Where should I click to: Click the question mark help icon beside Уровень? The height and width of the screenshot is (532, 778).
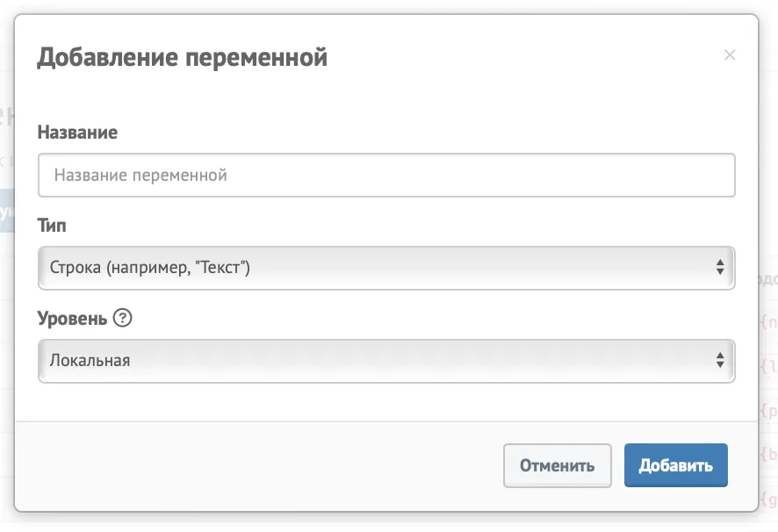(x=123, y=318)
